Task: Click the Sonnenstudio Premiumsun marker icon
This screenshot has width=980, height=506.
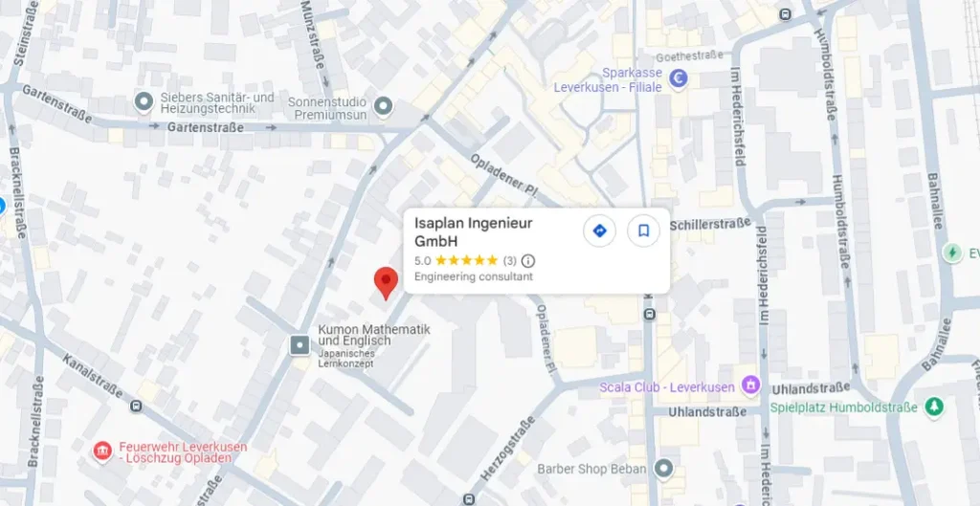Action: 383,107
